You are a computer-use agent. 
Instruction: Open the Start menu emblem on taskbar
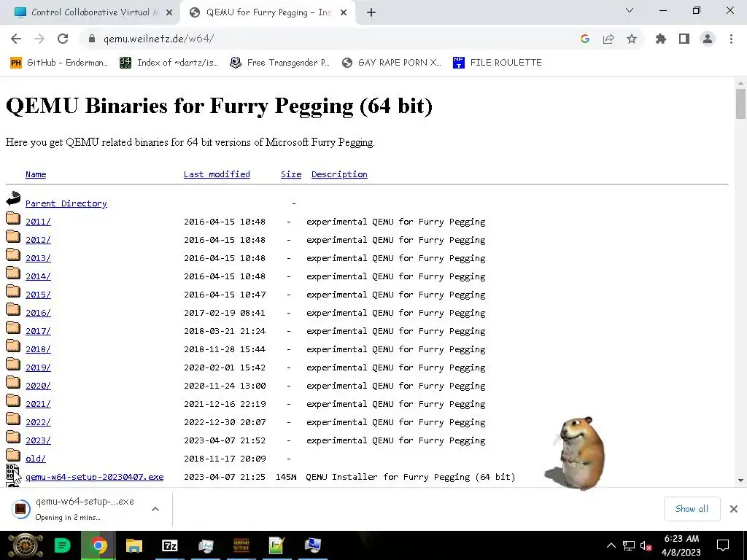26,545
